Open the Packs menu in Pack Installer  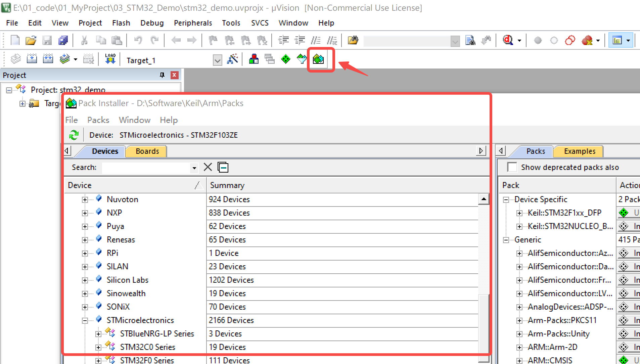(98, 120)
